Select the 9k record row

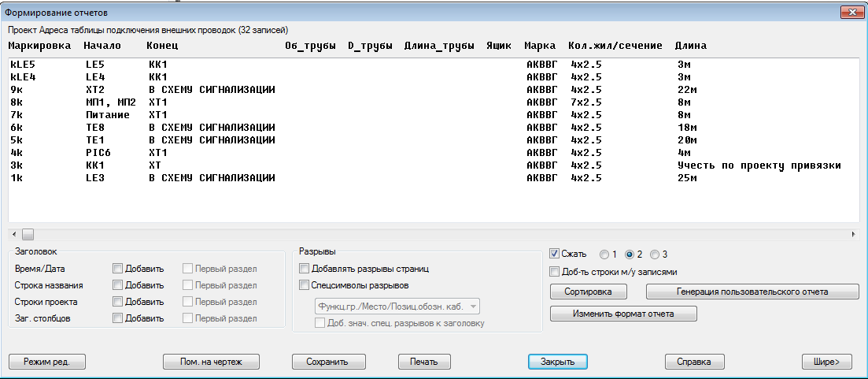point(157,90)
